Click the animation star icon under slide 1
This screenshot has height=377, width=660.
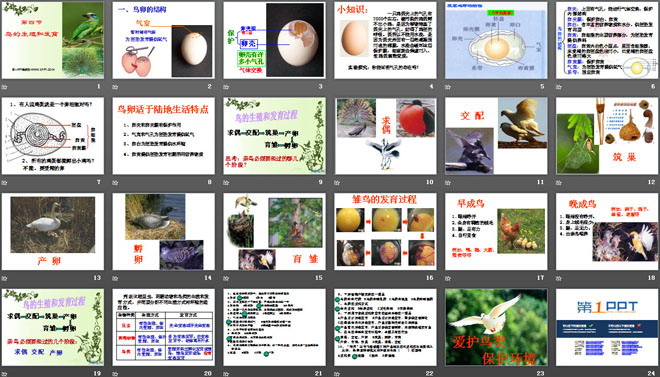coord(4,87)
